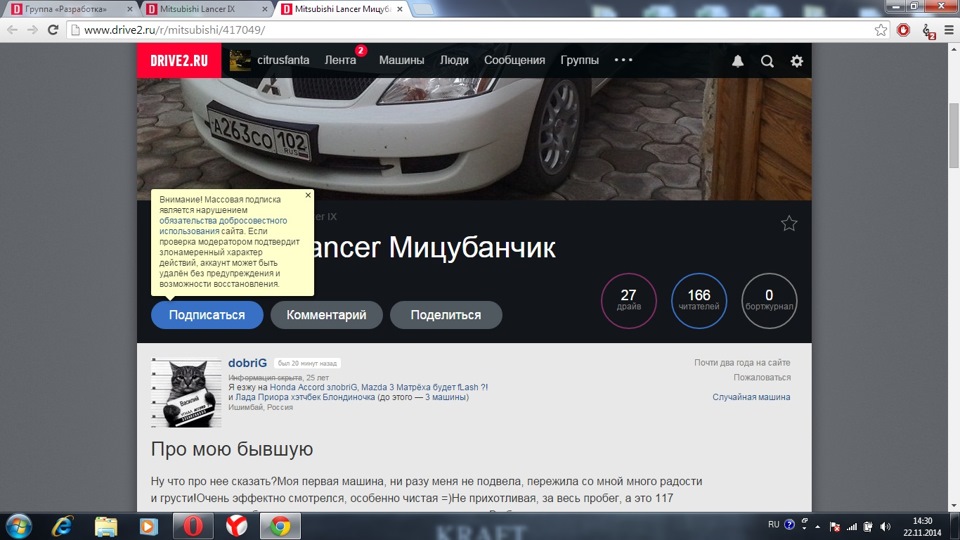Click the browser forward arrow
Screen dimensions: 960x540
tap(32, 29)
